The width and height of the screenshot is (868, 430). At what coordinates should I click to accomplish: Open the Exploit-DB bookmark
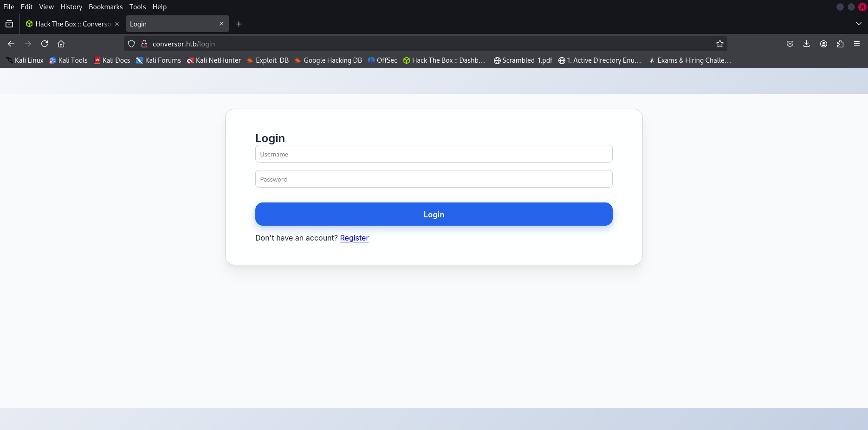click(272, 60)
